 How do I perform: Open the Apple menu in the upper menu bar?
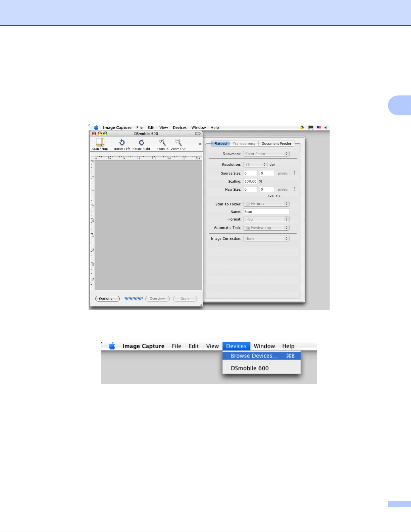coord(96,128)
